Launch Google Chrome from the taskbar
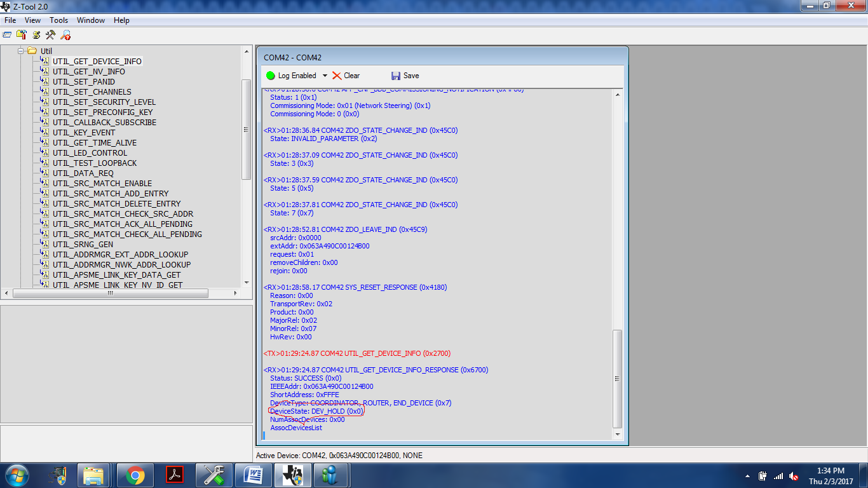This screenshot has width=868, height=488. [134, 475]
